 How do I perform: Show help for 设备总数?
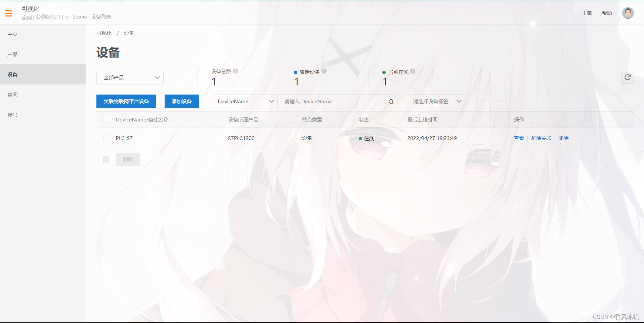tap(235, 71)
